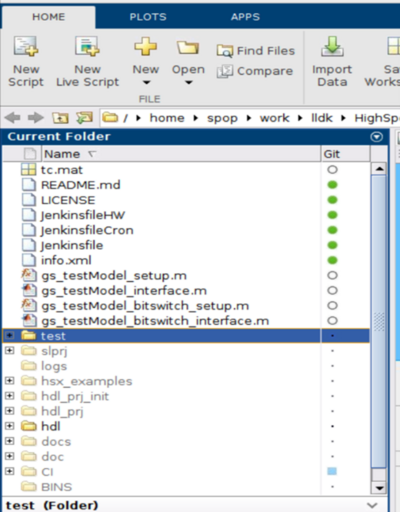The image size is (400, 512).
Task: Click the New plus icon
Action: pos(146,47)
